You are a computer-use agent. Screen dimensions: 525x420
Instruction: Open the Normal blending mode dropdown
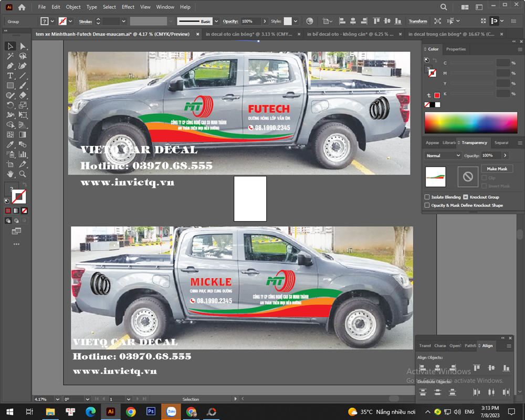pyautogui.click(x=444, y=155)
